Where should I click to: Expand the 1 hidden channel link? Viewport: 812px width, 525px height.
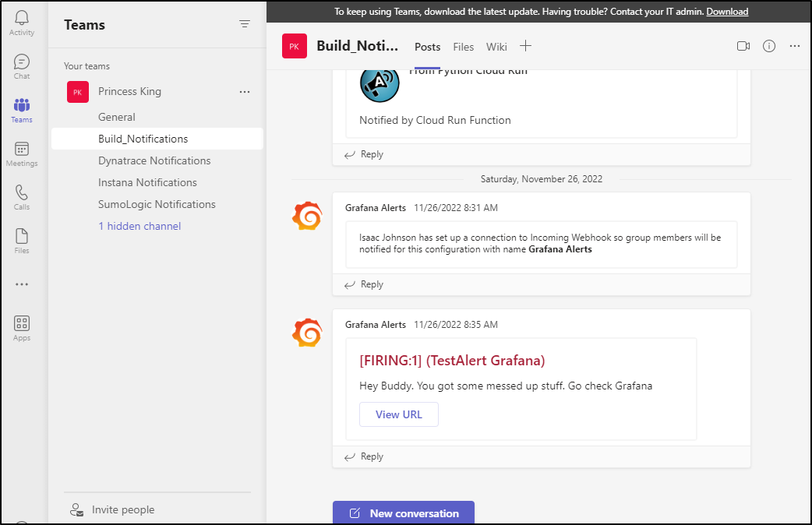(139, 226)
